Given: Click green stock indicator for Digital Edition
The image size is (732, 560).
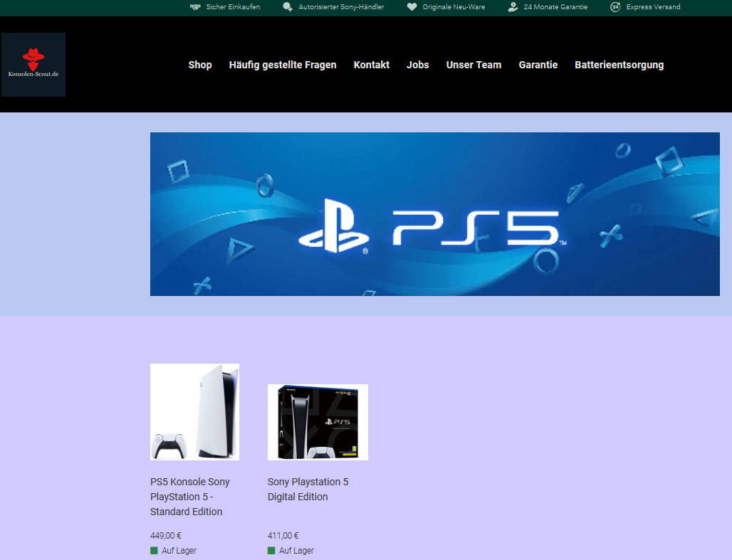Looking at the screenshot, I should click(271, 551).
